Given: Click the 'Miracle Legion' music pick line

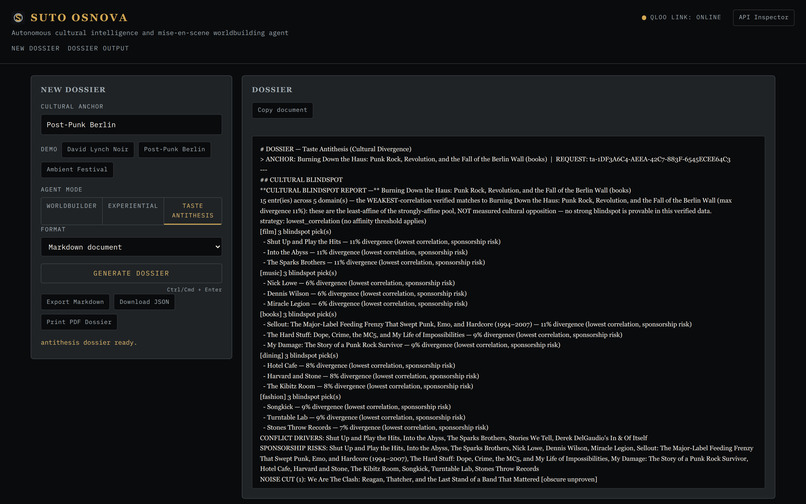Looking at the screenshot, I should click(367, 303).
